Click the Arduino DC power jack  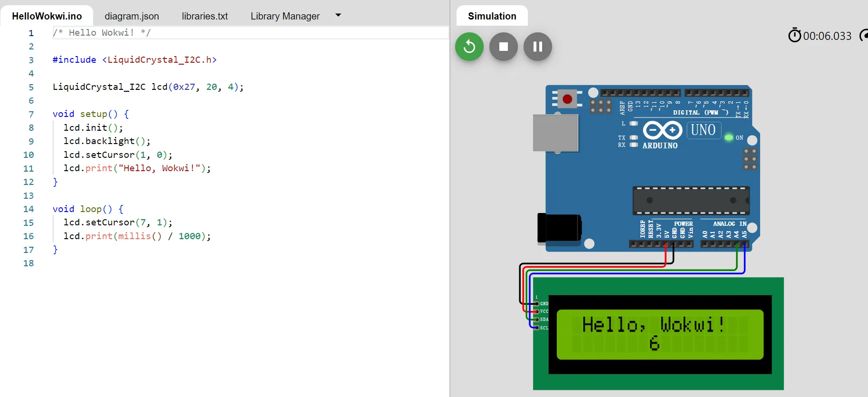point(559,228)
